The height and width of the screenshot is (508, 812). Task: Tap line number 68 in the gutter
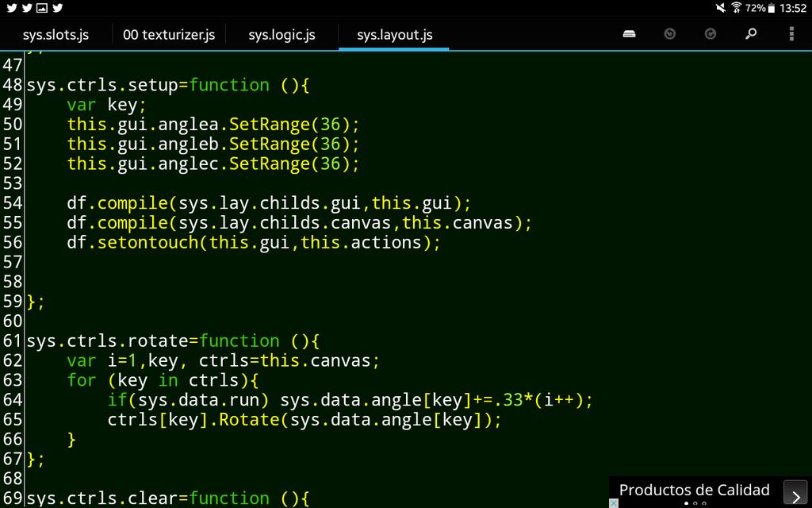[x=12, y=479]
